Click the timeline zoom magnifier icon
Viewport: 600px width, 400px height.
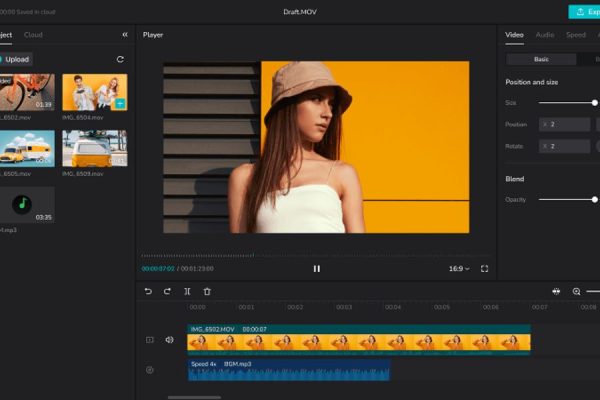pyautogui.click(x=577, y=291)
